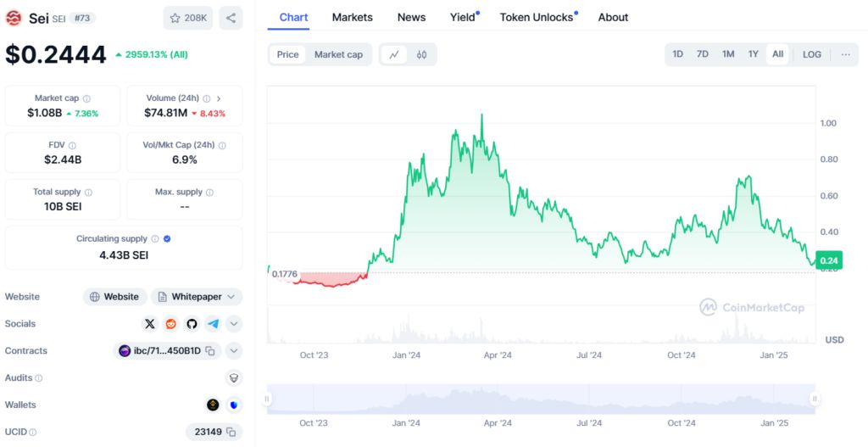Image resolution: width=868 pixels, height=447 pixels.
Task: Open the Chart tab
Action: click(293, 17)
